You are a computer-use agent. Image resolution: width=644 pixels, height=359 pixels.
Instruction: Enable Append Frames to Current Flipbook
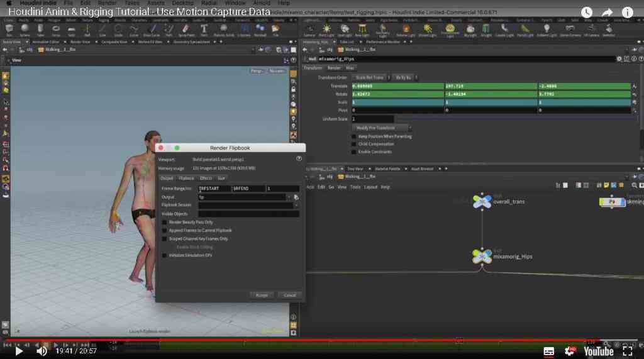point(164,231)
